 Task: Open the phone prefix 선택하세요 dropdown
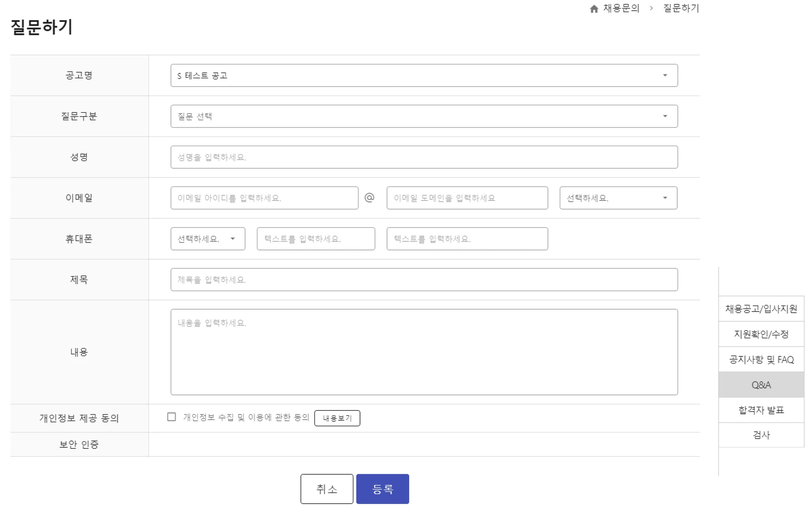[x=207, y=239]
